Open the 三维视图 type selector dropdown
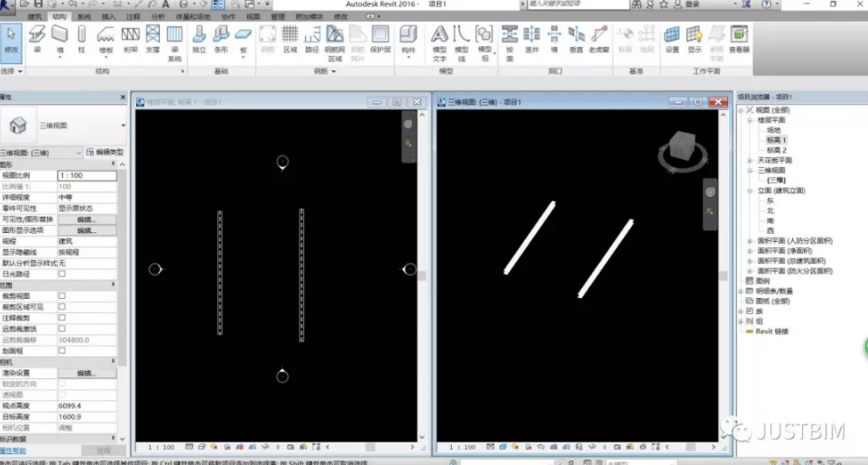 (x=123, y=126)
